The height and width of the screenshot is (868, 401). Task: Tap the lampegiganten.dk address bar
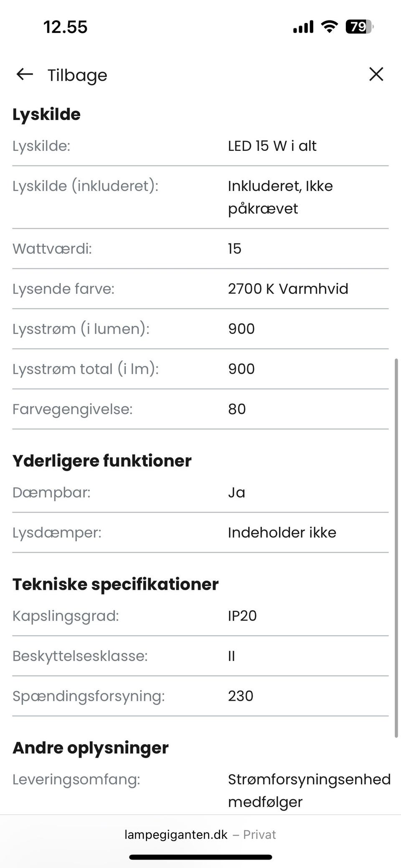tap(200, 835)
